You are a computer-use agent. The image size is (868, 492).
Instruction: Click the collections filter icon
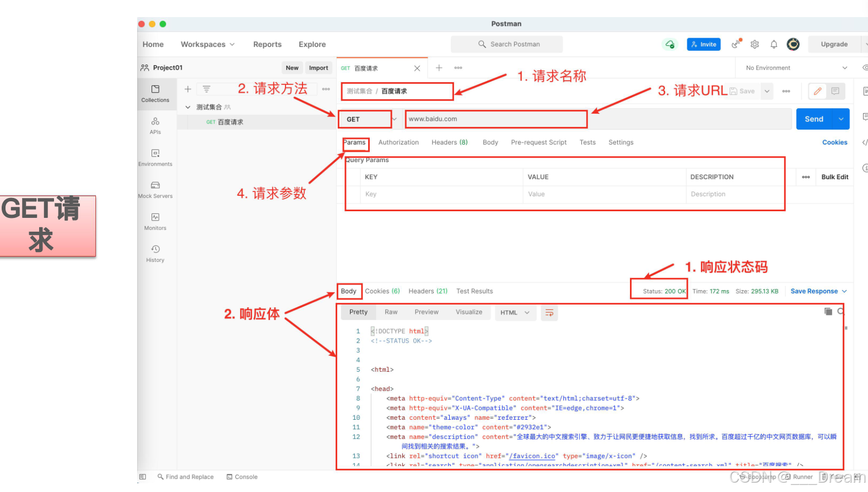pos(206,89)
